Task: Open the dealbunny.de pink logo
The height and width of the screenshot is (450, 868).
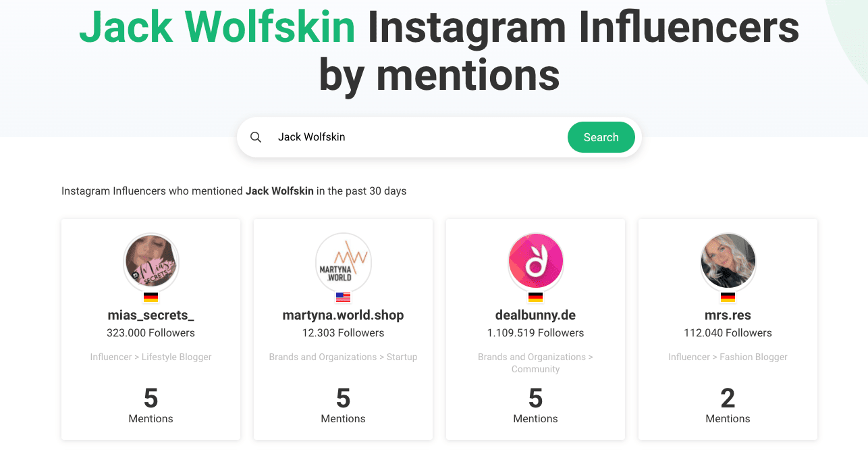Action: pos(535,261)
